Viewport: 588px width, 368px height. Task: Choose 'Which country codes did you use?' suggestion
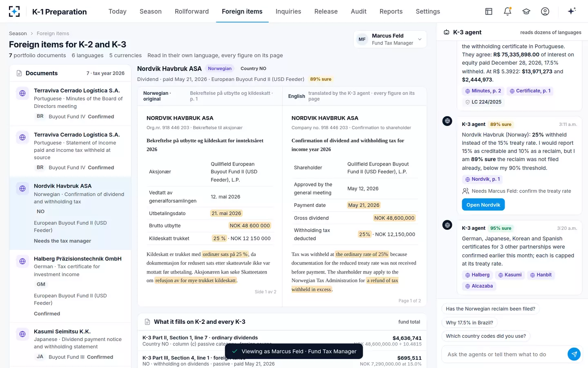tap(486, 336)
